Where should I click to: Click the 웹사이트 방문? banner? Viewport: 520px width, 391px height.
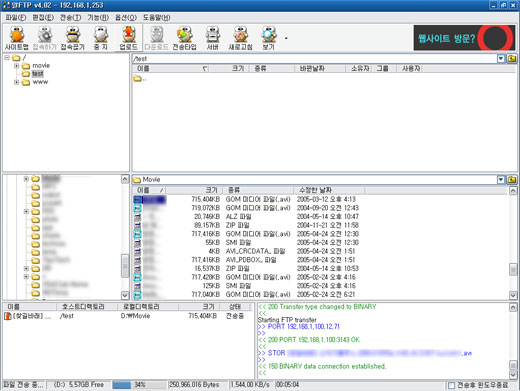[x=464, y=38]
